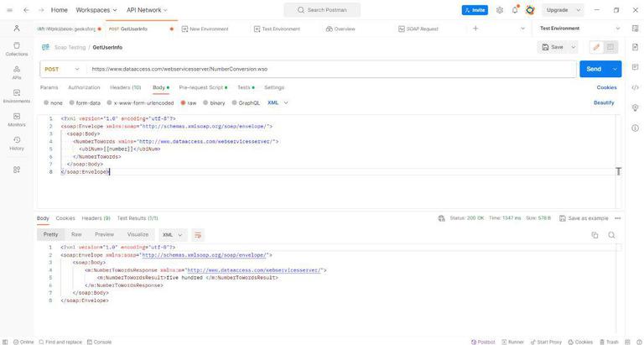
Task: Click the Search Postman field
Action: (x=322, y=10)
